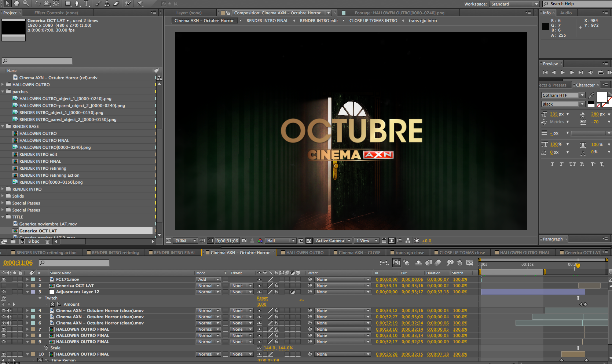Open composition flowchart from viewer footer
This screenshot has height=364, width=612.
[x=408, y=241]
